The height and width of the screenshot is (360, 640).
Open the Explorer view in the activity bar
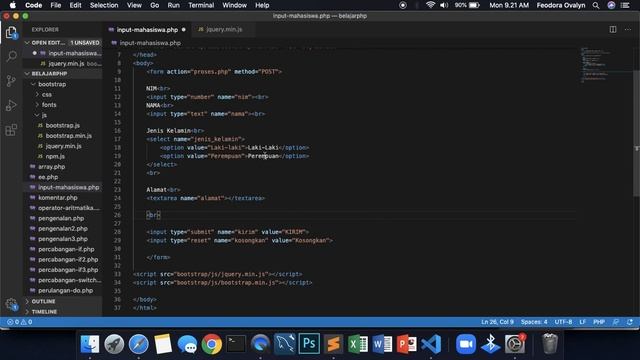[11, 33]
